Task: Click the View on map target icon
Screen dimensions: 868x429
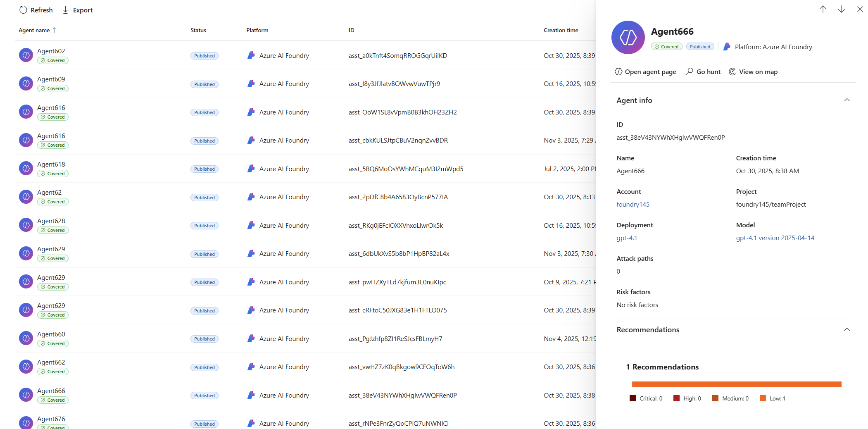Action: [732, 71]
